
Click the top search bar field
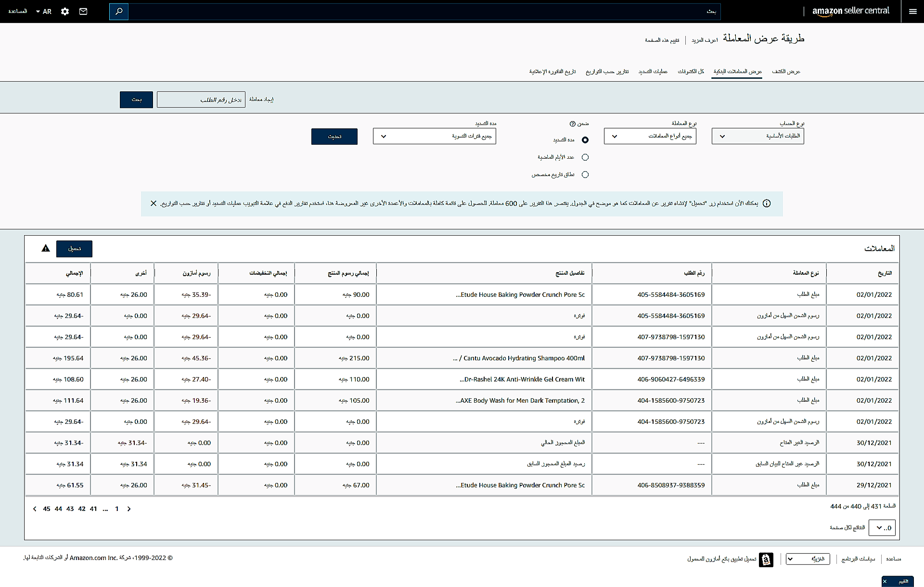[x=424, y=12]
